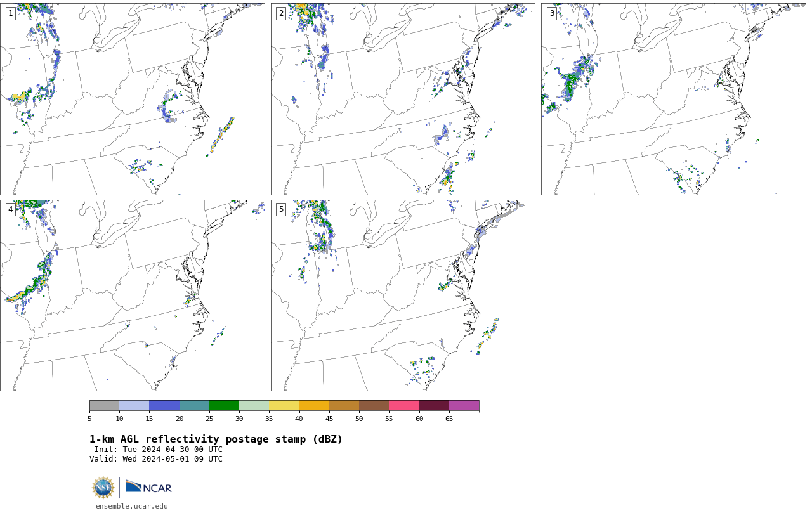Screen dimensions: 812x513
Task: Open ensemble member 2 reflectivity map
Action: (403, 99)
